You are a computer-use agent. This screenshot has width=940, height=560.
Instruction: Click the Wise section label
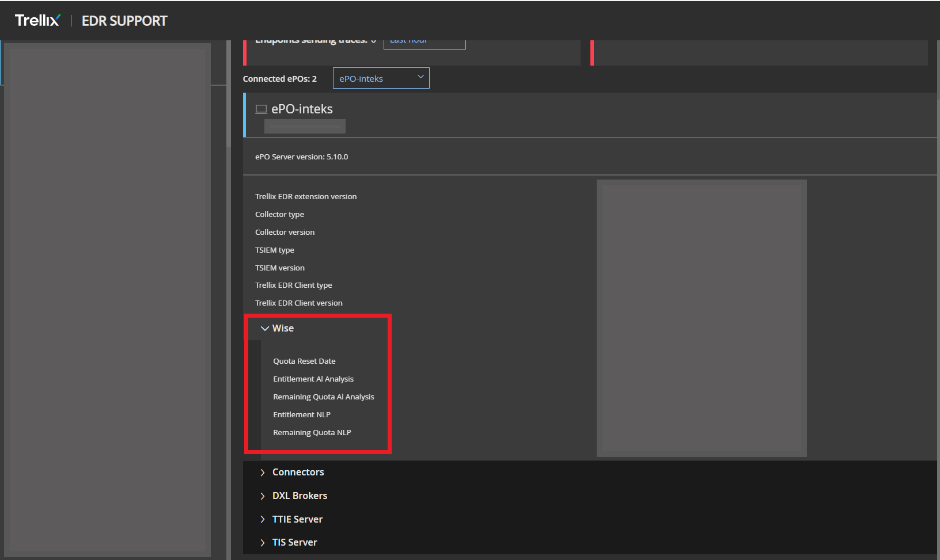click(283, 328)
